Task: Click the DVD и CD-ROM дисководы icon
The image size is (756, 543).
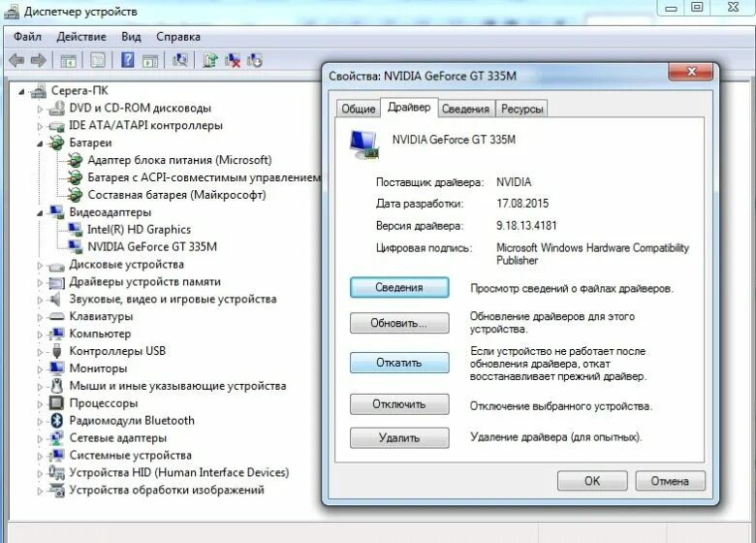Action: click(56, 108)
